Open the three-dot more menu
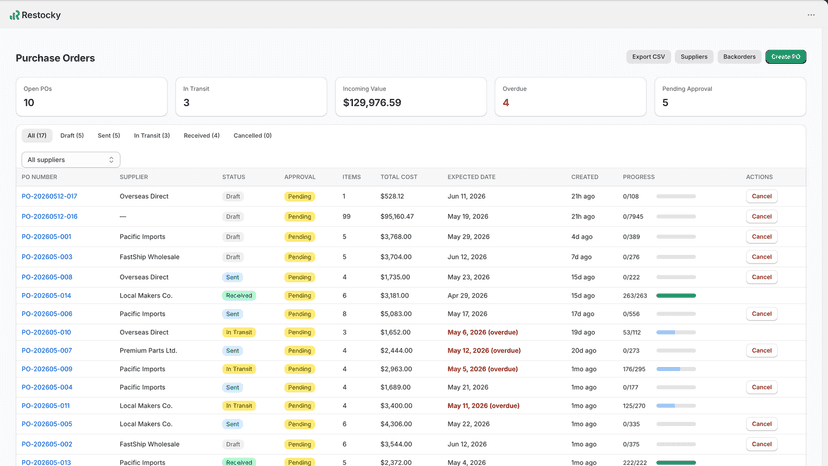This screenshot has height=466, width=828. pyautogui.click(x=811, y=15)
